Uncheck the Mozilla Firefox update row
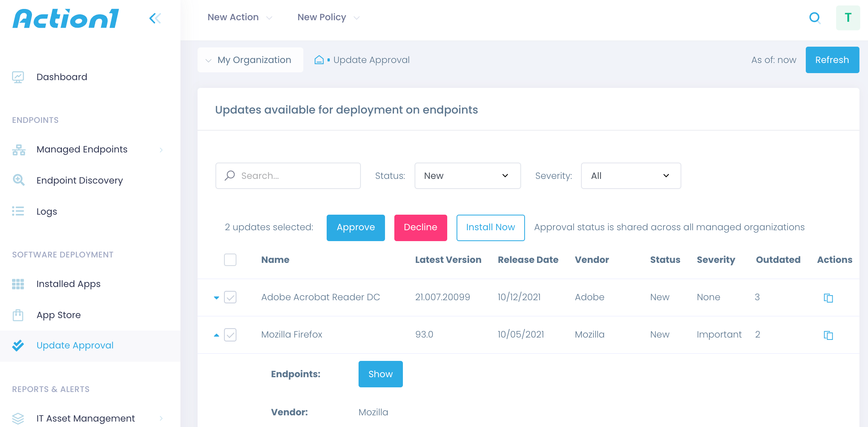This screenshot has width=868, height=427. (230, 335)
